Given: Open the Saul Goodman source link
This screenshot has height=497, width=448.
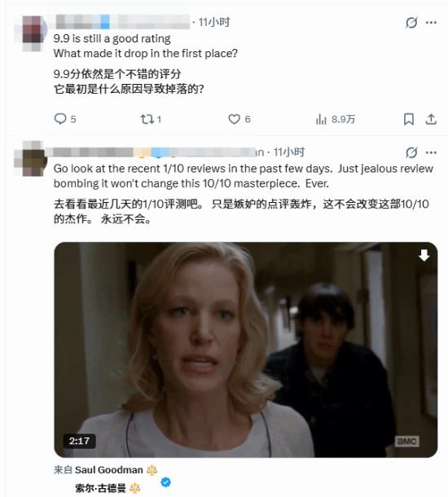Looking at the screenshot, I should click(x=108, y=470).
